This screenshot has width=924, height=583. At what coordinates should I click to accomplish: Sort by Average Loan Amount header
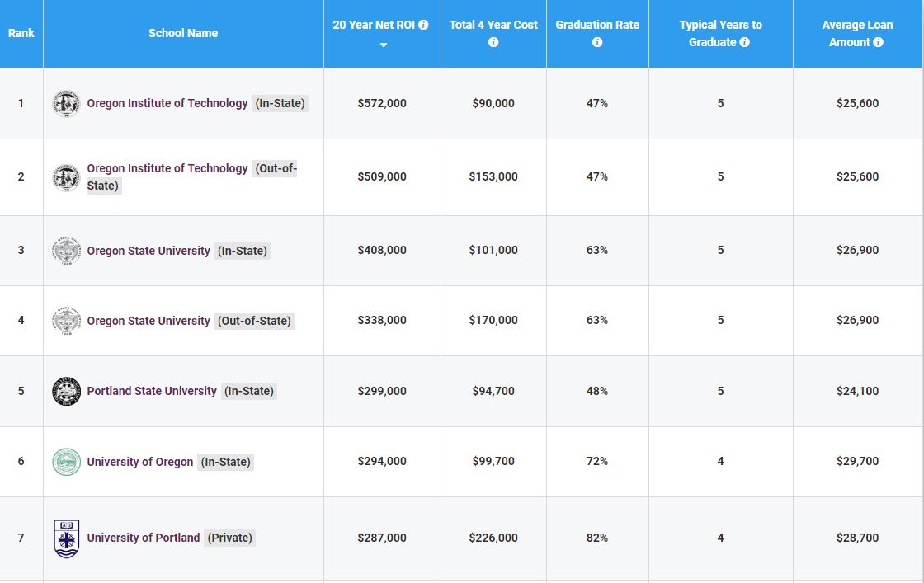(x=857, y=25)
